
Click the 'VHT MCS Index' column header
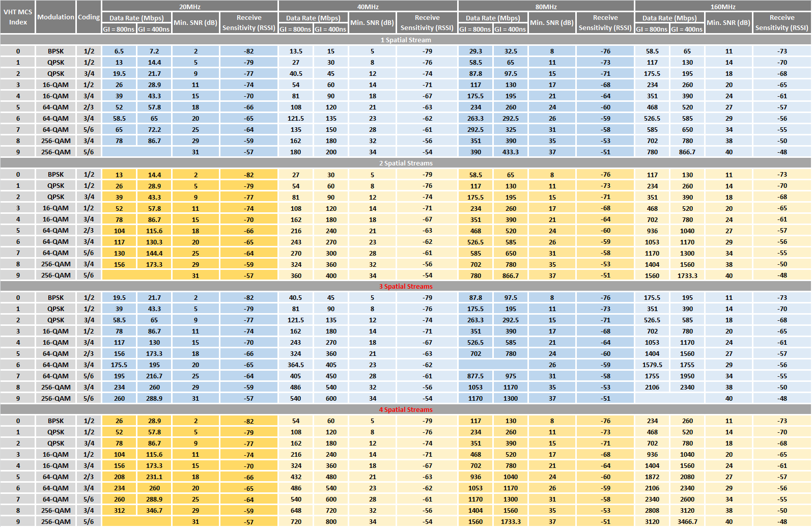pyautogui.click(x=18, y=17)
